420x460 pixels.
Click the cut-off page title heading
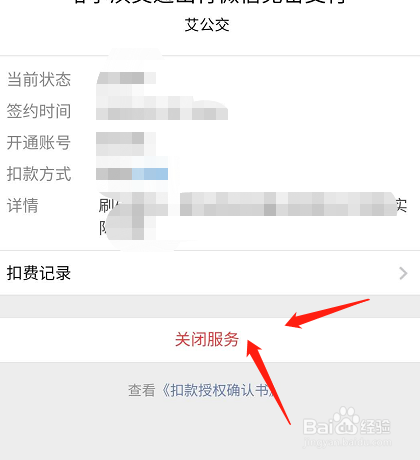click(x=210, y=2)
